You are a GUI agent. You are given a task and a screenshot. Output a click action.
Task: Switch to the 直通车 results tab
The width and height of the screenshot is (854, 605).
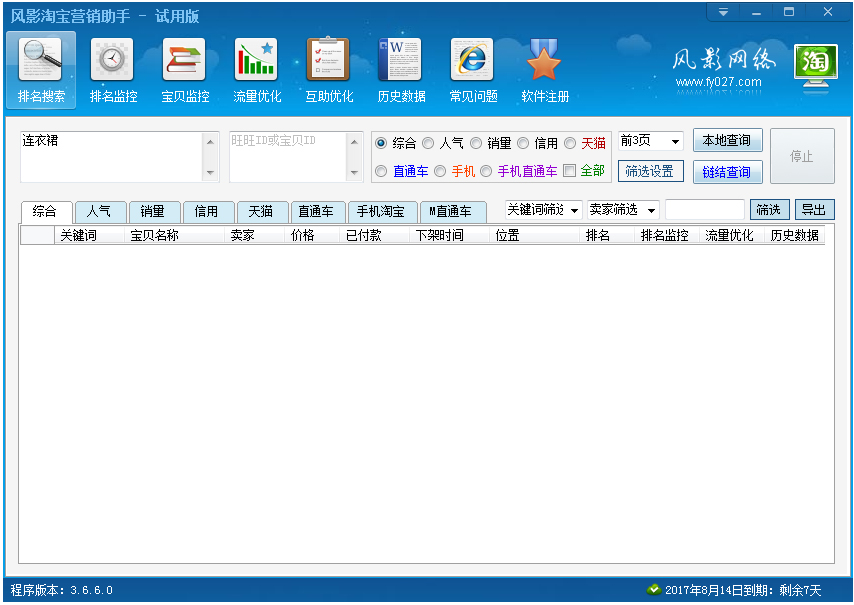click(x=318, y=212)
